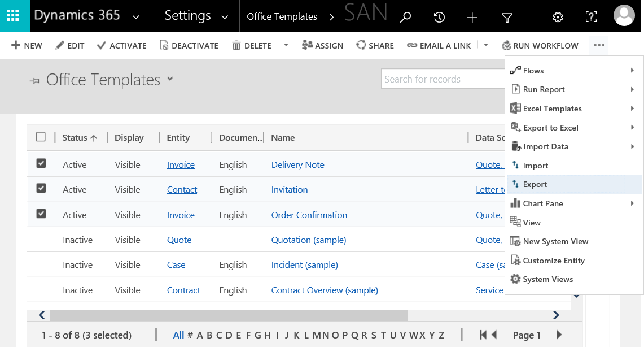
Task: Select Export menu item
Action: [x=574, y=184]
